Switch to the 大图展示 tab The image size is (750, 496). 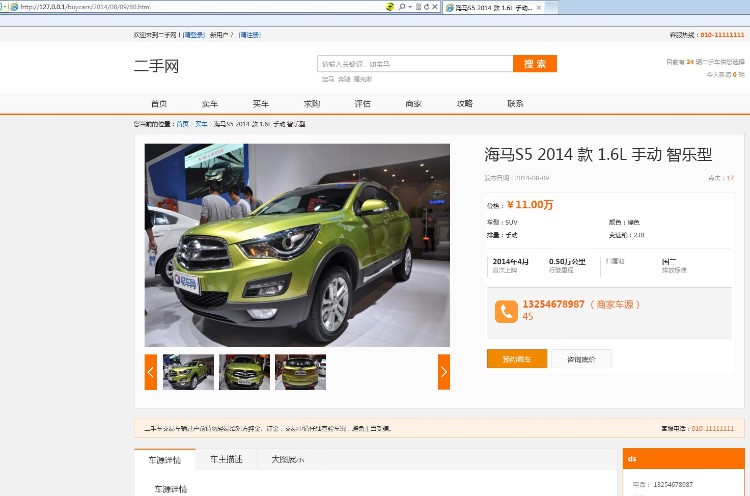pos(287,459)
